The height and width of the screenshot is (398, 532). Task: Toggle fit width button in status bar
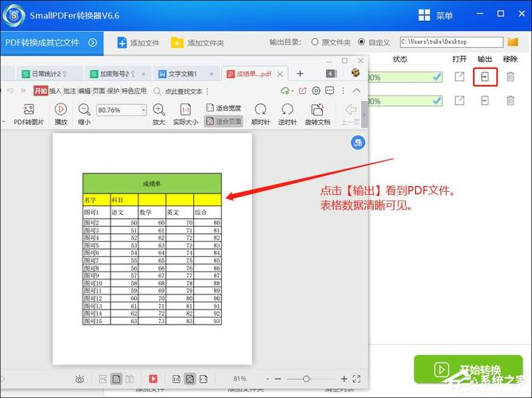(204, 379)
